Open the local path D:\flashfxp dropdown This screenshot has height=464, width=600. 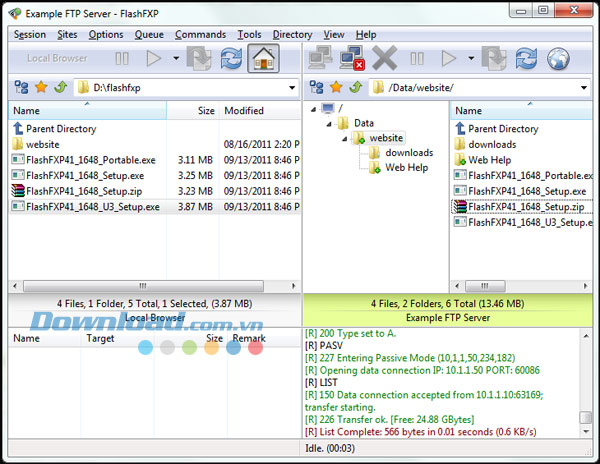(x=290, y=87)
